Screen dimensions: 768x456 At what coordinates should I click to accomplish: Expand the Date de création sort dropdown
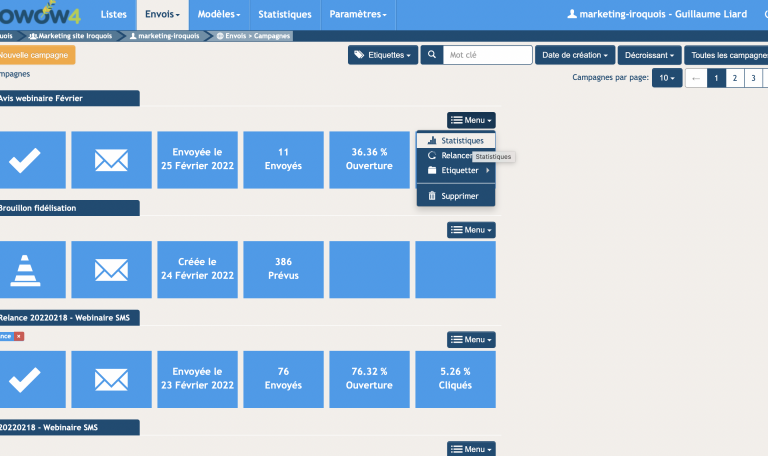[574, 55]
